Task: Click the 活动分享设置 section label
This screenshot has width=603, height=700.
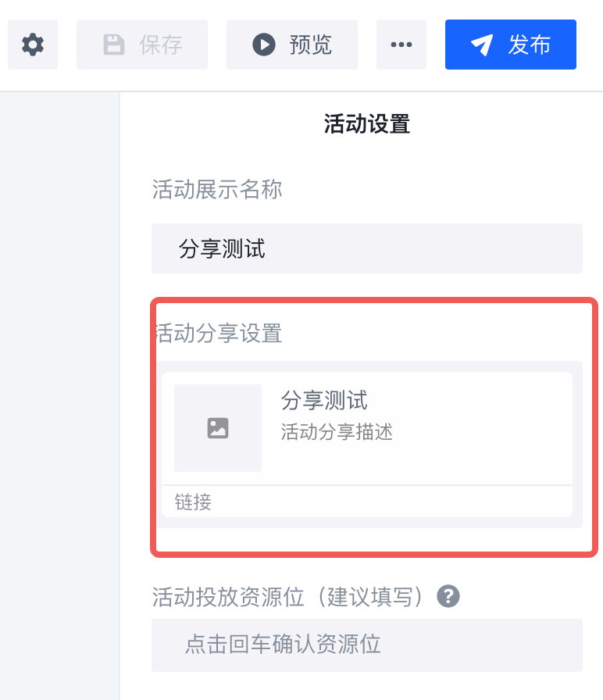Action: tap(220, 334)
